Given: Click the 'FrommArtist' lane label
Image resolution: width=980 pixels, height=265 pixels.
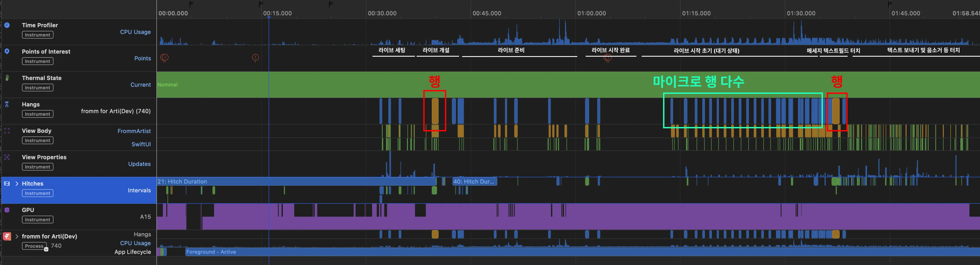Looking at the screenshot, I should pos(134,131).
